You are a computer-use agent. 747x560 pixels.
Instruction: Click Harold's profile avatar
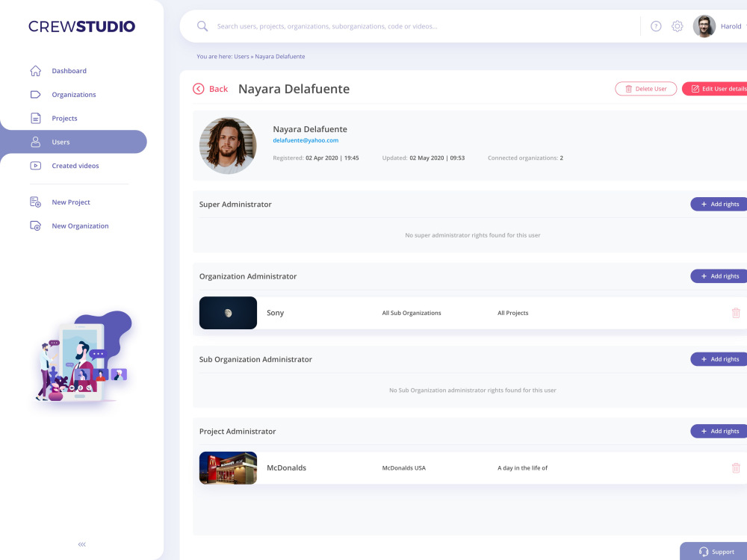point(704,26)
